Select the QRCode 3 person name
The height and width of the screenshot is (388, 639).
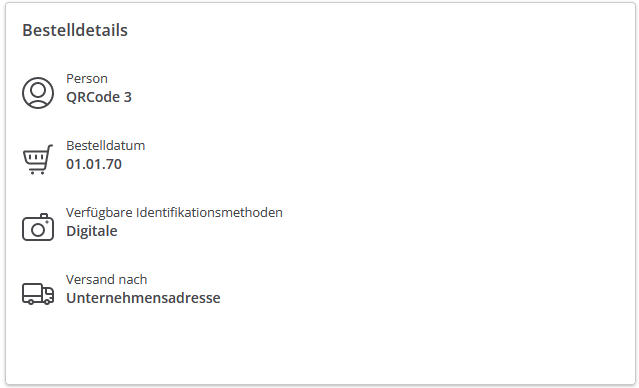point(99,97)
